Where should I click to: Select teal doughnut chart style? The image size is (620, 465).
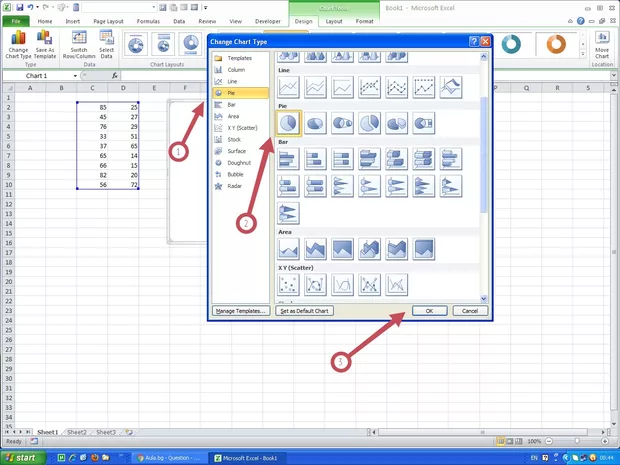511,44
